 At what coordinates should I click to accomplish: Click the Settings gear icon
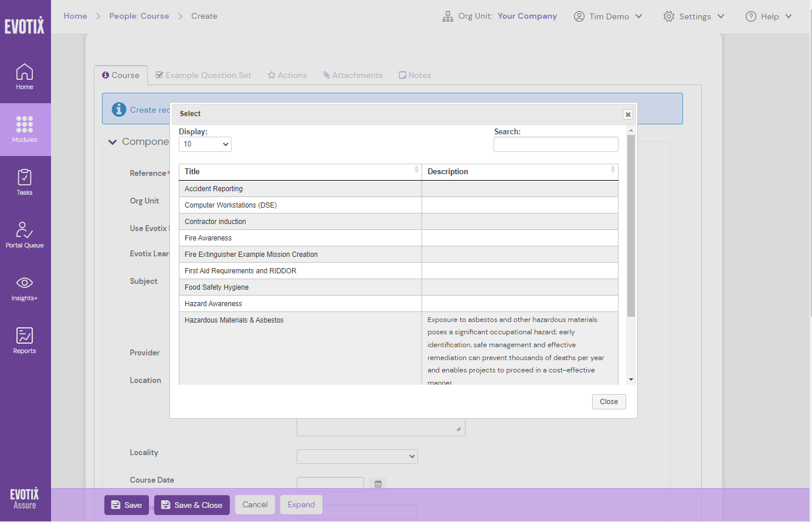[668, 16]
